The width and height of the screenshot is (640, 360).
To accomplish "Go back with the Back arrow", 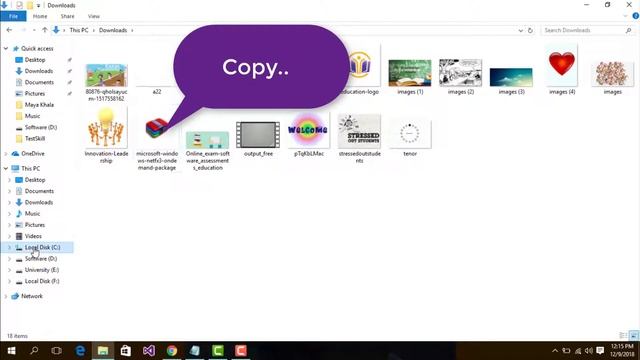I will [9, 30].
